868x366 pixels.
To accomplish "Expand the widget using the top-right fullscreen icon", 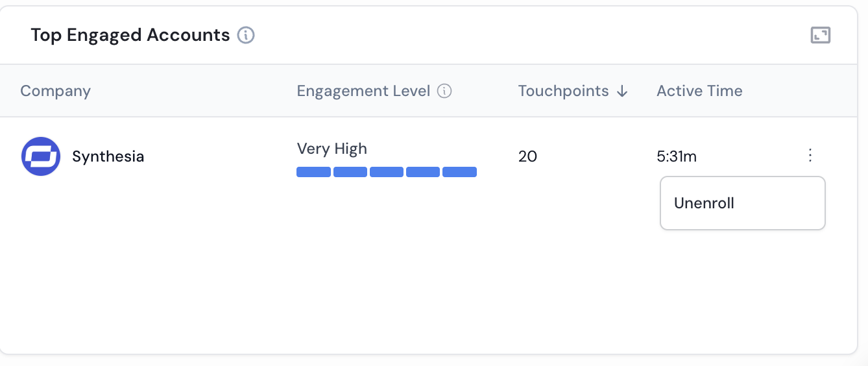I will pyautogui.click(x=821, y=35).
